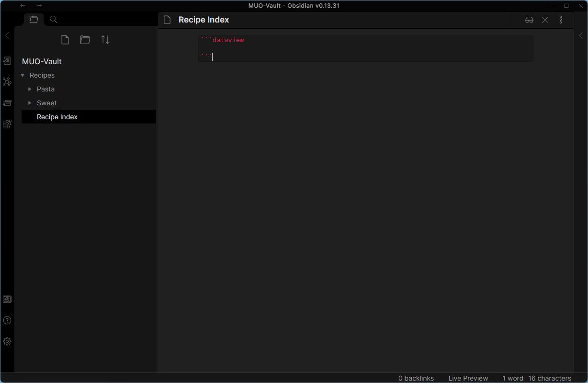Change the file sort order
Screen dimensions: 588x383
[x=105, y=40]
